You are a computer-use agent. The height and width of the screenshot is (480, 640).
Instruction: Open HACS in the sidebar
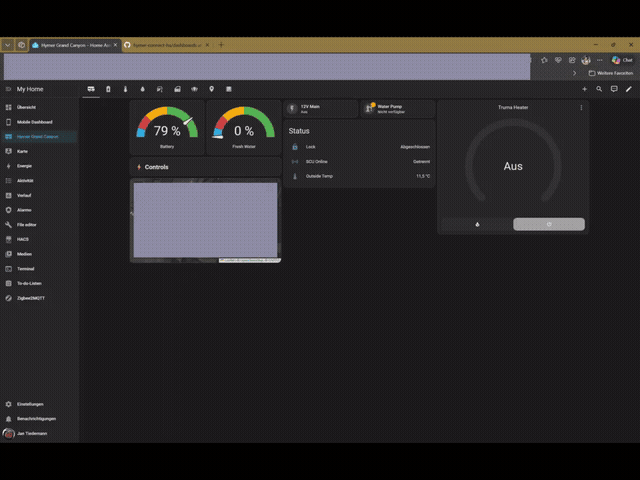click(40, 240)
